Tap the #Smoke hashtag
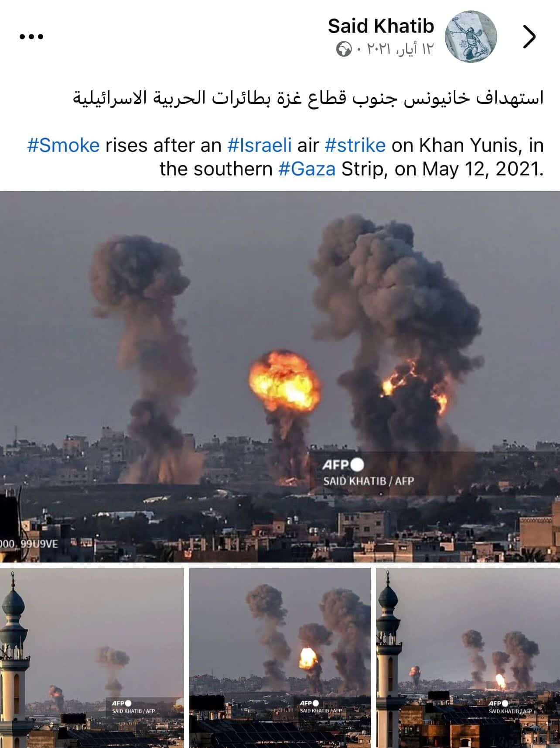 tap(63, 145)
